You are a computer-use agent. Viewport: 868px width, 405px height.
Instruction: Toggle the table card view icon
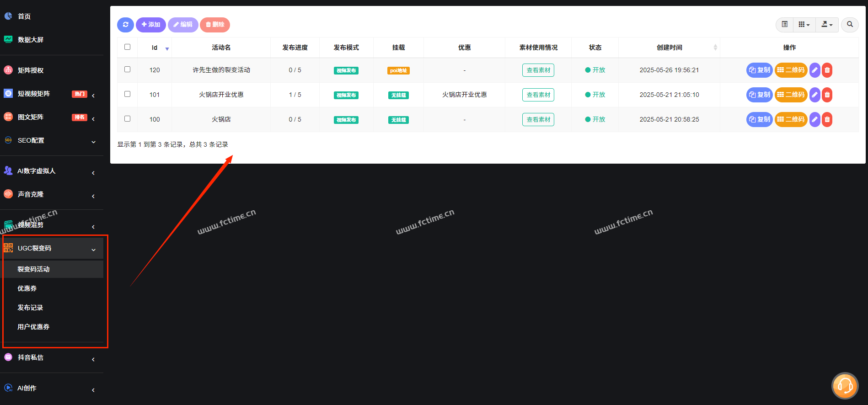tap(785, 25)
